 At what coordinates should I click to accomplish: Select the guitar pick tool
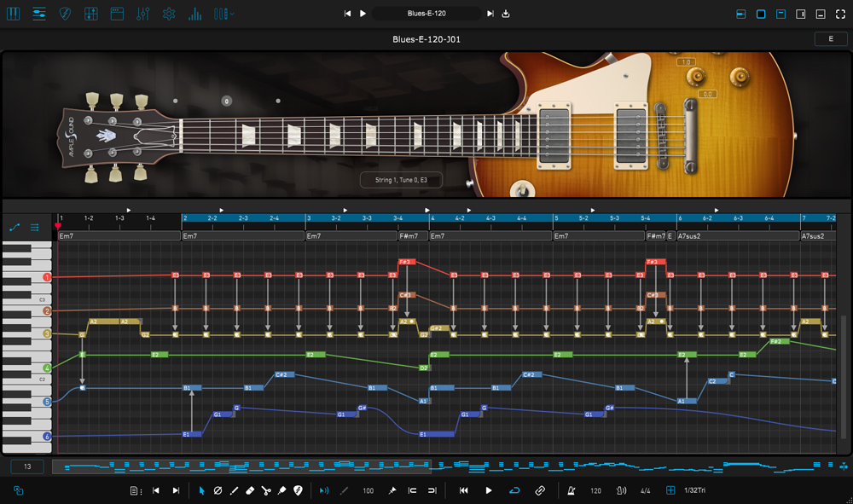coord(299,490)
